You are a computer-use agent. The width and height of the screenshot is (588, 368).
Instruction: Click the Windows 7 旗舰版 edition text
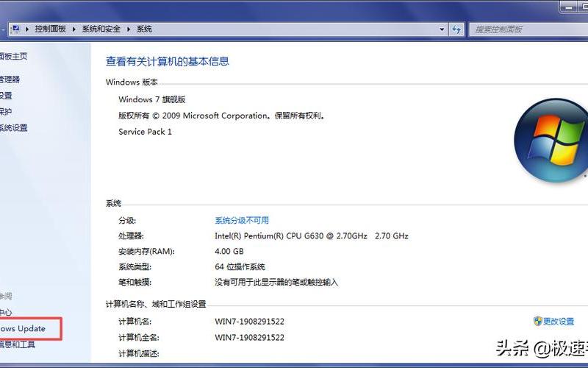(x=152, y=99)
